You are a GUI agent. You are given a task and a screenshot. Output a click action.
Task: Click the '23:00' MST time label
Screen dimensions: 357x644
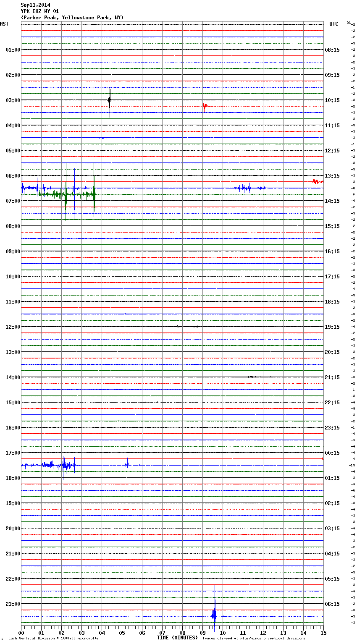click(x=13, y=604)
